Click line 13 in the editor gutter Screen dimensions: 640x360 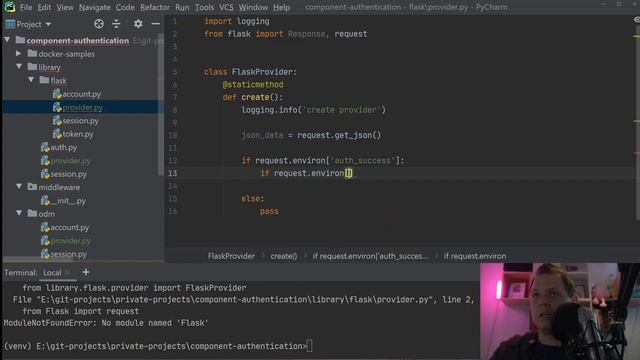(173, 173)
